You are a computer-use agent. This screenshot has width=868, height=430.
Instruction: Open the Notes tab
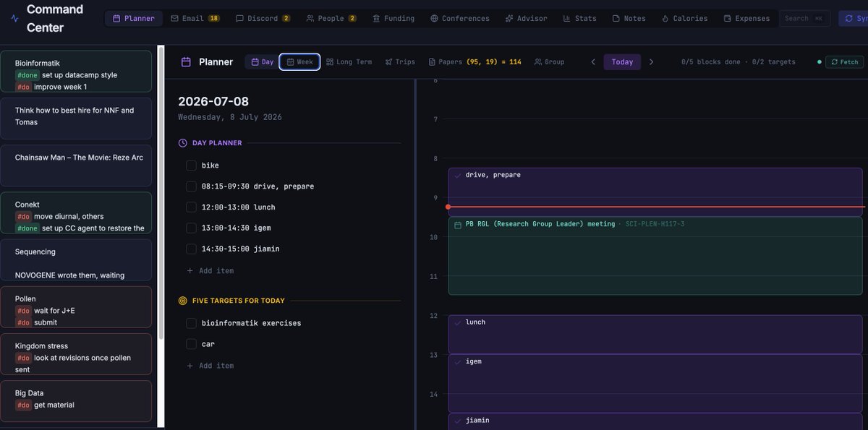[x=629, y=18]
